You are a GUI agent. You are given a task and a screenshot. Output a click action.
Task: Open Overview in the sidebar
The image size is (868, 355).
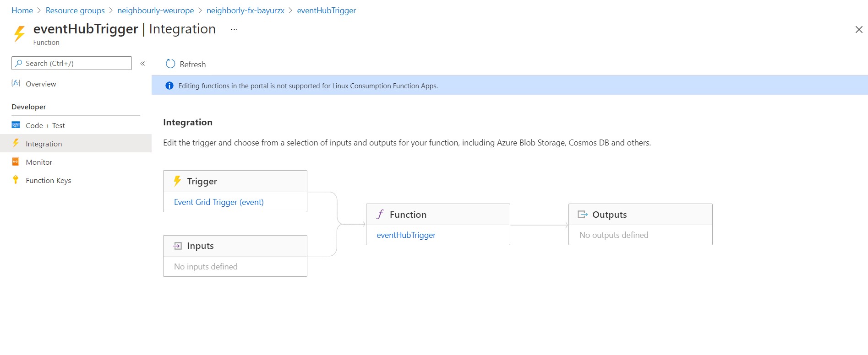pyautogui.click(x=41, y=84)
